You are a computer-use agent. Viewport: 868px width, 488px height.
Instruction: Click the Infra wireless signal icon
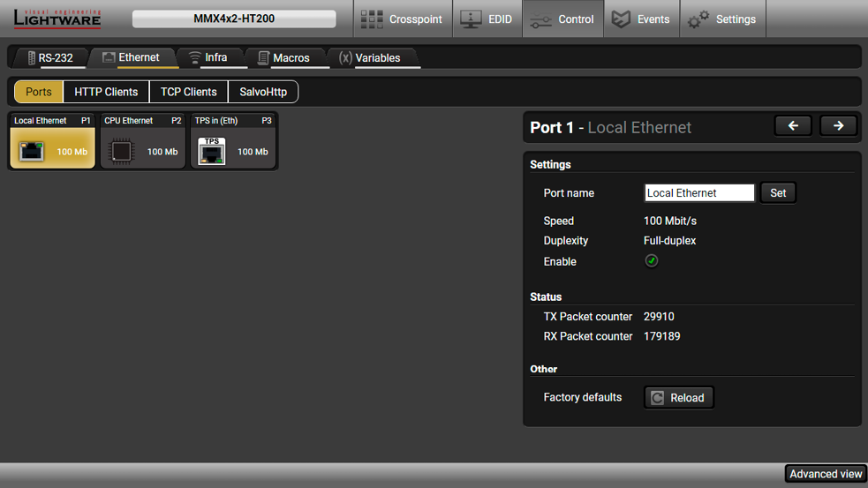click(195, 57)
